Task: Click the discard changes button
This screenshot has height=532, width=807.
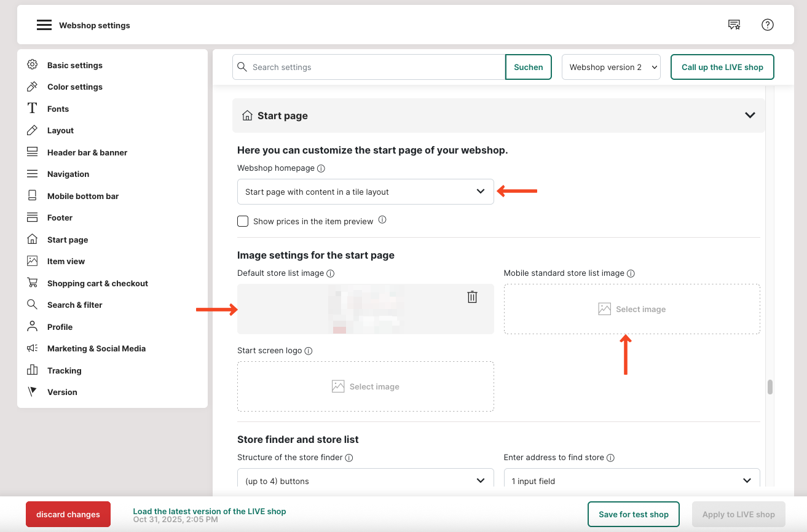Action: pyautogui.click(x=68, y=514)
